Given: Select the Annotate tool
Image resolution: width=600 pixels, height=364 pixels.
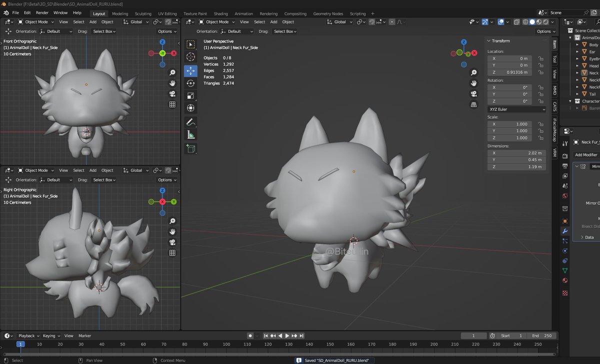Looking at the screenshot, I should coord(190,122).
